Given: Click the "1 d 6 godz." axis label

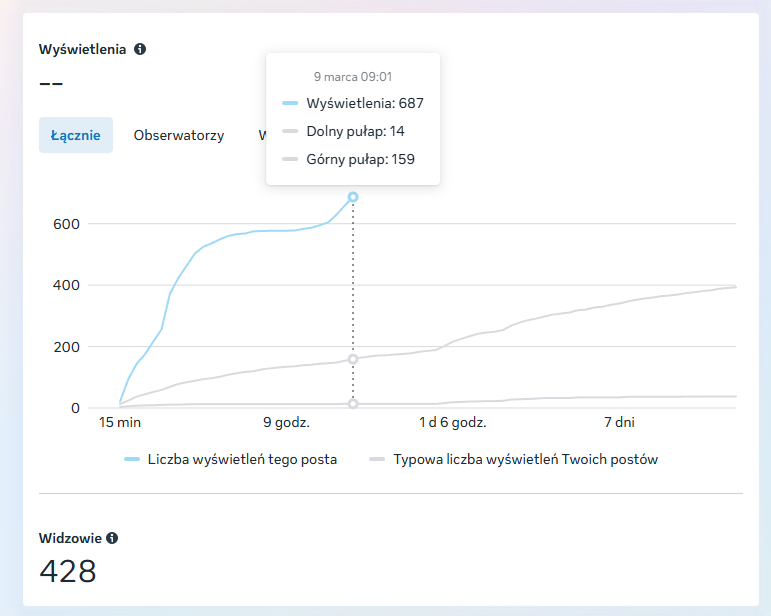Looking at the screenshot, I should (452, 423).
